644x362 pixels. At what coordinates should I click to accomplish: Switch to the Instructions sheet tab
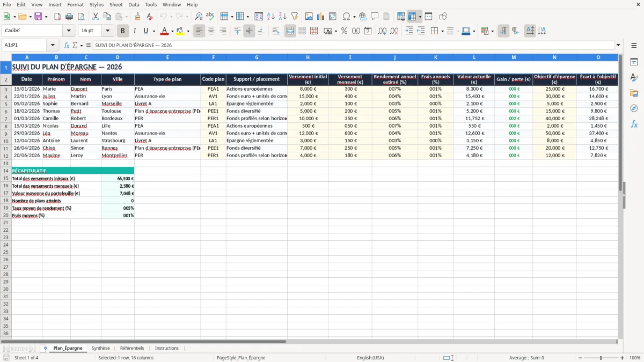167,348
